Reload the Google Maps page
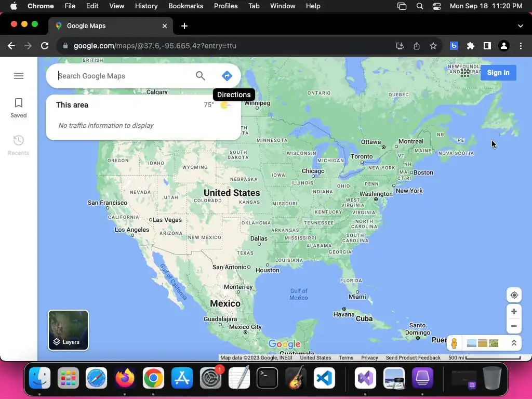The height and width of the screenshot is (399, 532). (x=45, y=46)
